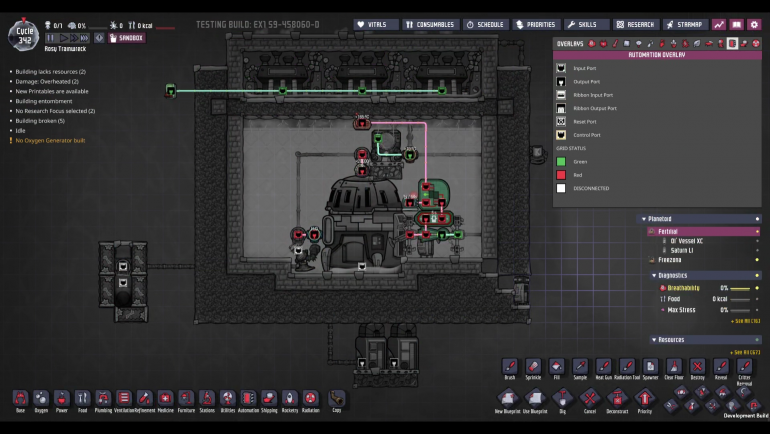The height and width of the screenshot is (434, 770).
Task: Click 'No Oxygen Generator built' warning
Action: point(50,140)
